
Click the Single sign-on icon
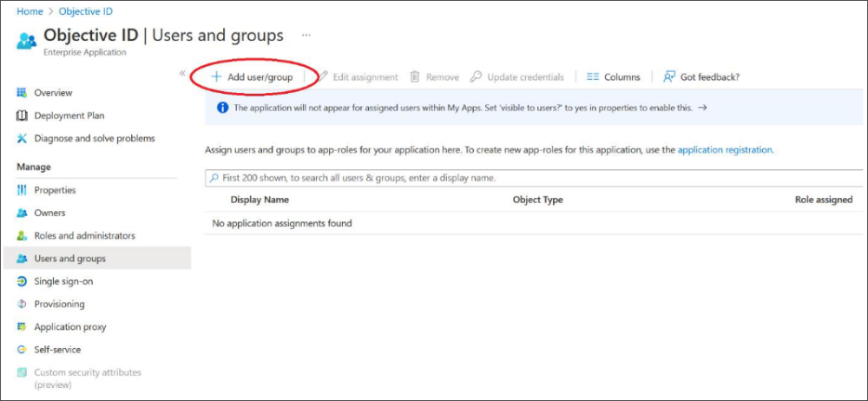(23, 281)
